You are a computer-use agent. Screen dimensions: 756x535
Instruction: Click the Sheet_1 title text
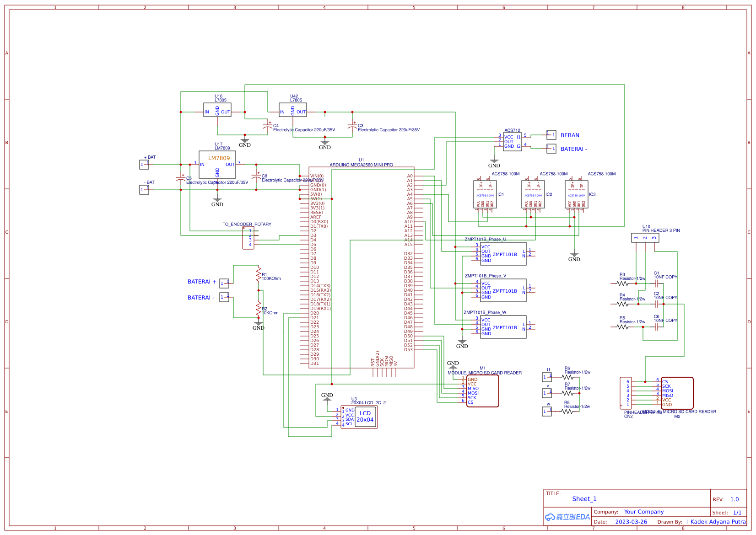coord(584,499)
